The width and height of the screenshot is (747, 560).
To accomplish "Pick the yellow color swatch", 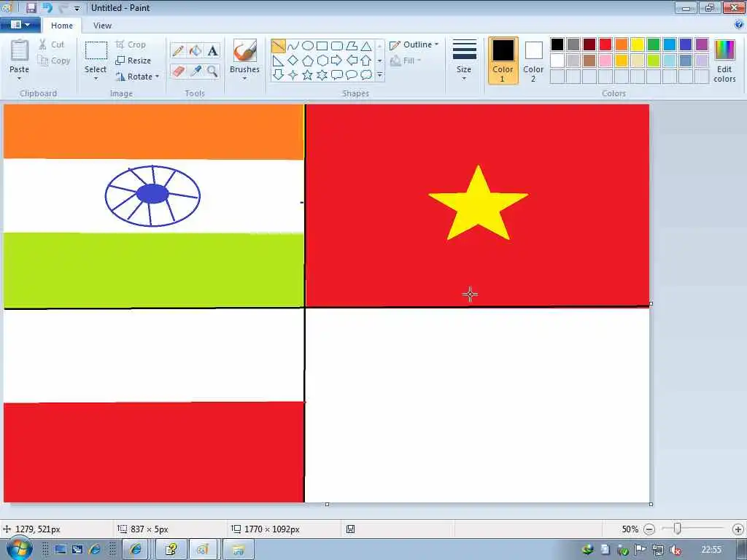I will [x=638, y=44].
